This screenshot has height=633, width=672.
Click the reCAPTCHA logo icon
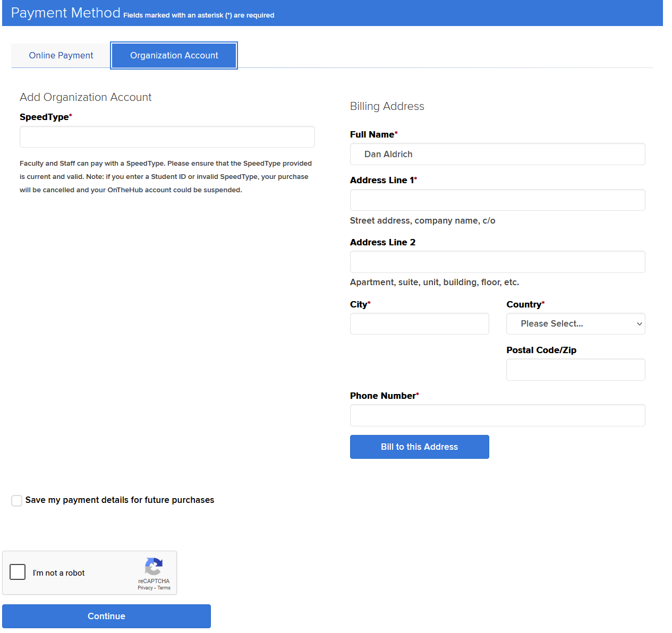(154, 567)
